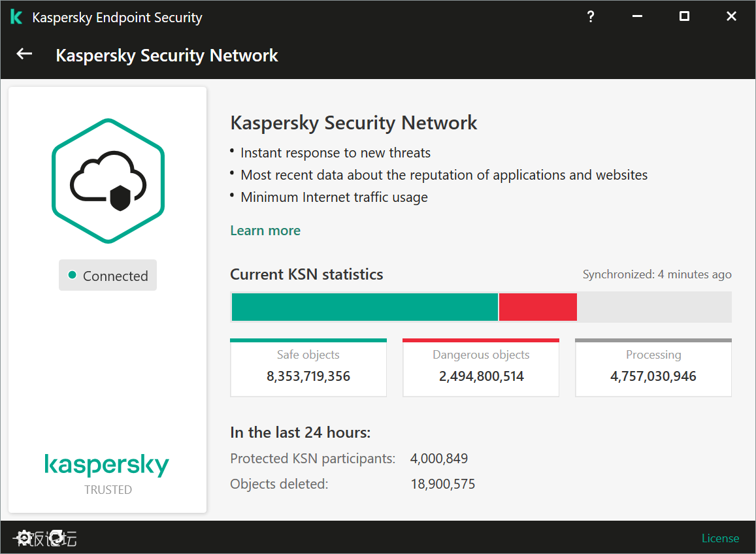Screen dimensions: 756x554
Task: Click the cloud shield hexagon icon
Action: (x=108, y=181)
